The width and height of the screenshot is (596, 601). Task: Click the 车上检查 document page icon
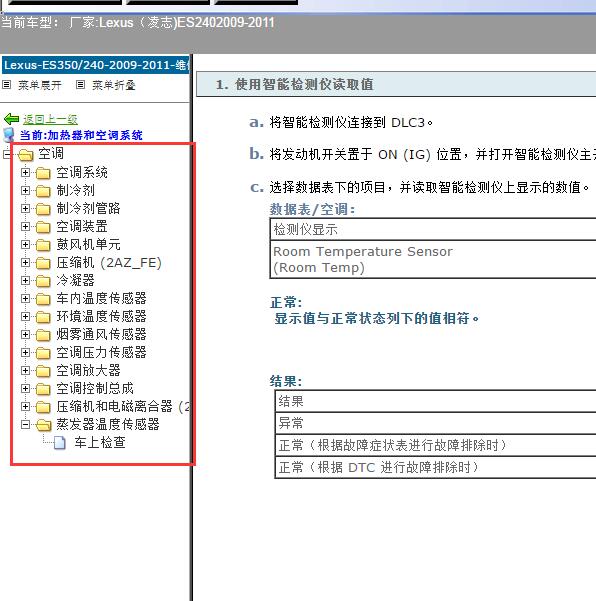point(60,443)
